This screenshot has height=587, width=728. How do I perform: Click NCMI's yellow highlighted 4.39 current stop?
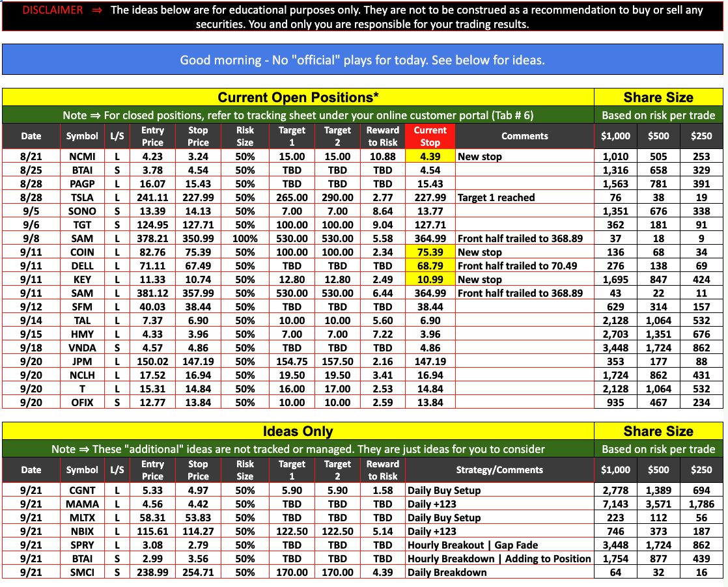(430, 157)
